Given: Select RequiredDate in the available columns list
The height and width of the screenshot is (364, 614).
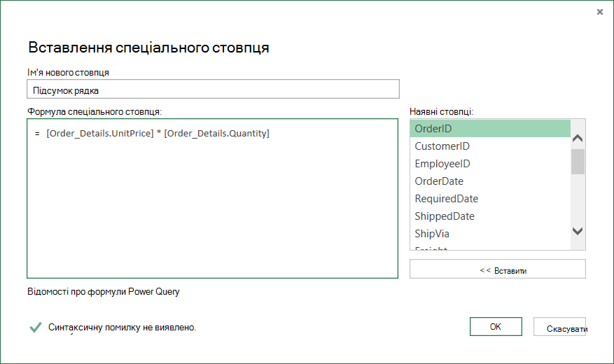Looking at the screenshot, I should [x=490, y=198].
